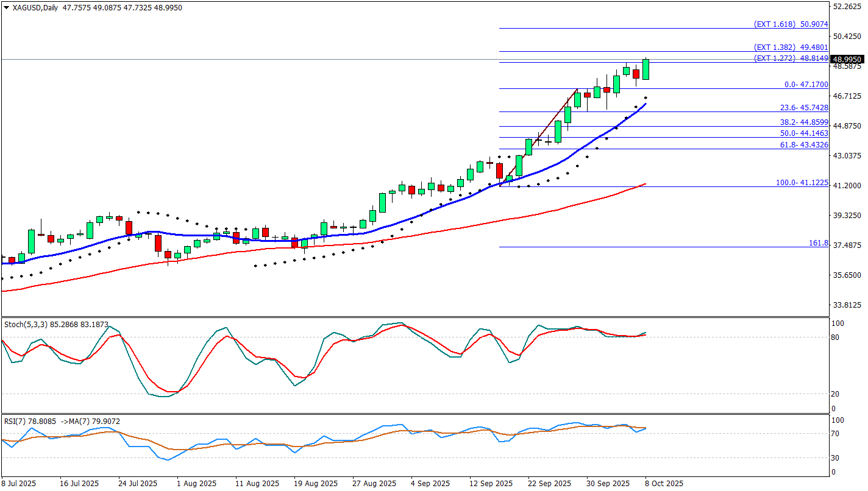Select the 38.2 Fibonacci label at 44.8599
868x491 pixels.
coord(804,122)
